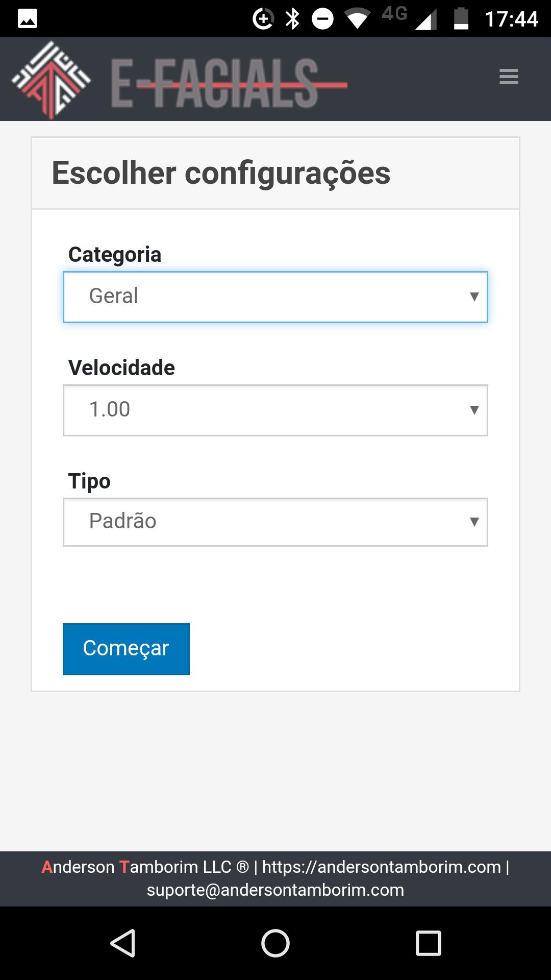Viewport: 551px width, 980px height.
Task: Click the arrow on the Velocidade selector
Action: coord(474,410)
